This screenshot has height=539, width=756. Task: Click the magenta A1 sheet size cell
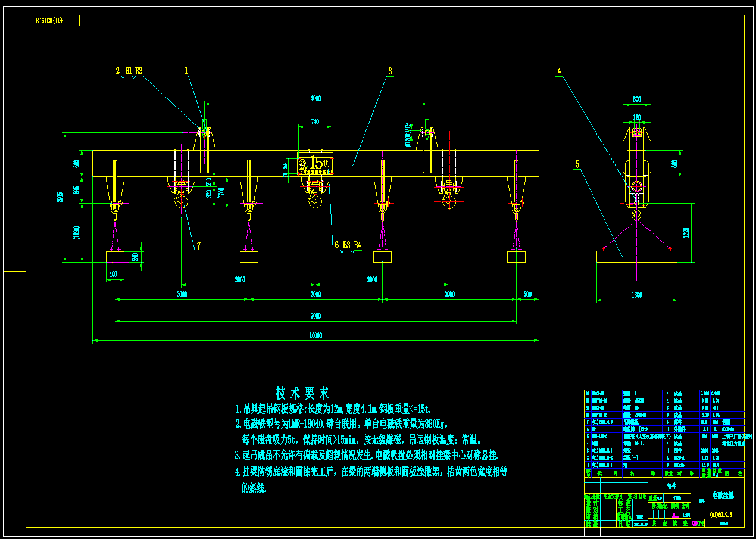tap(674, 515)
